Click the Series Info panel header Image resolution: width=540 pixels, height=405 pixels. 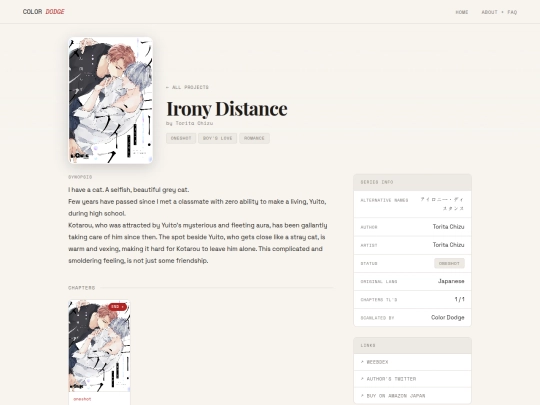click(413, 182)
